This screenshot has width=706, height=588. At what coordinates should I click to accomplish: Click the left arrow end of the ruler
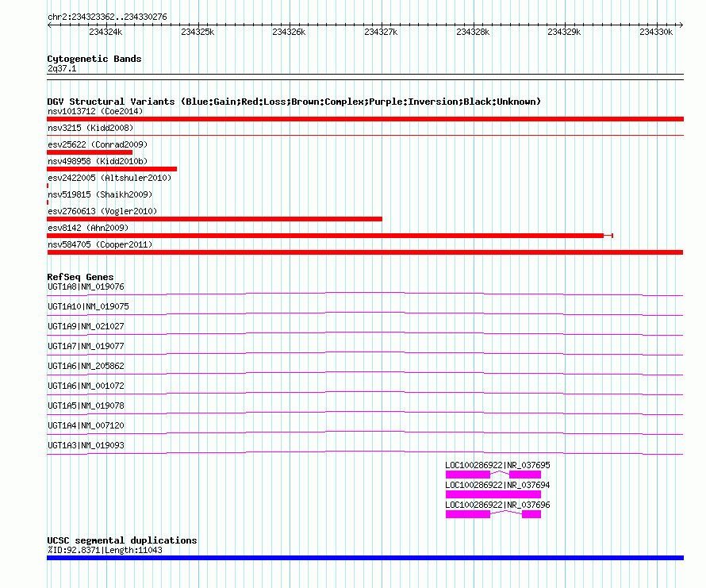49,25
